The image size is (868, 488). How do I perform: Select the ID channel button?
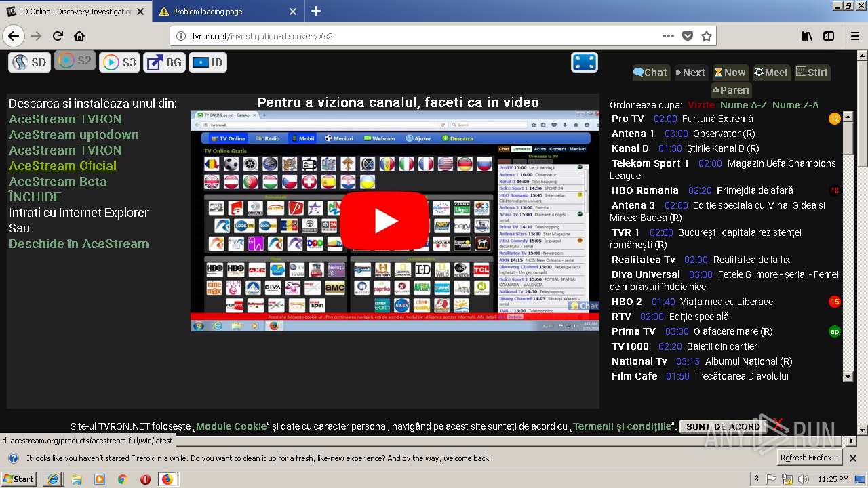point(208,62)
